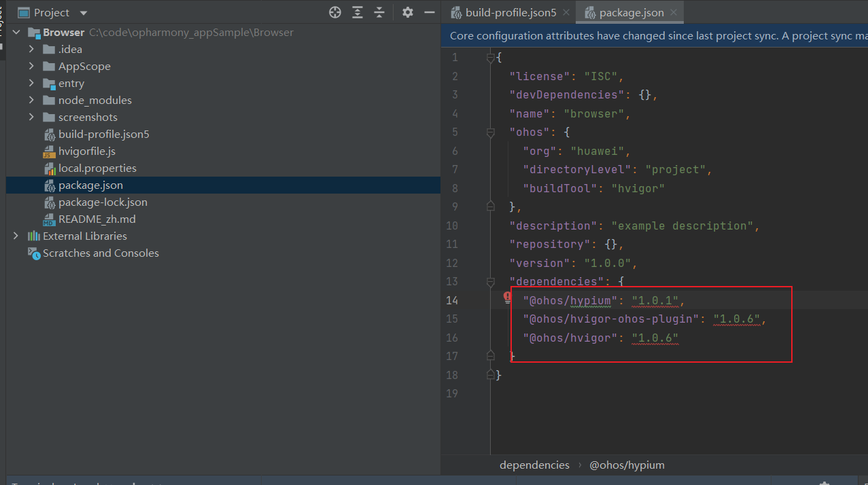
Task: Expand the .idea folder arrow
Action: pyautogui.click(x=31, y=49)
